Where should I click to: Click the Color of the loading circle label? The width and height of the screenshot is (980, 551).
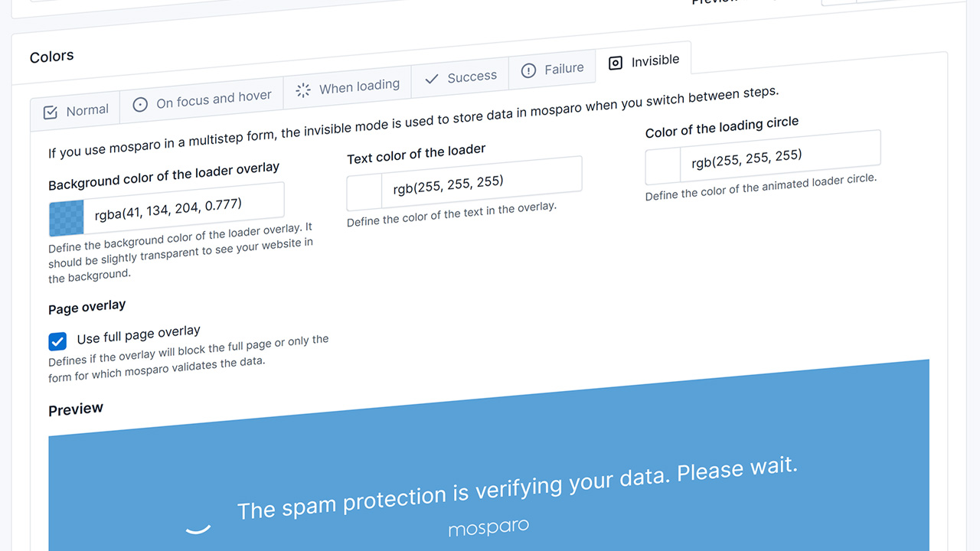click(722, 127)
